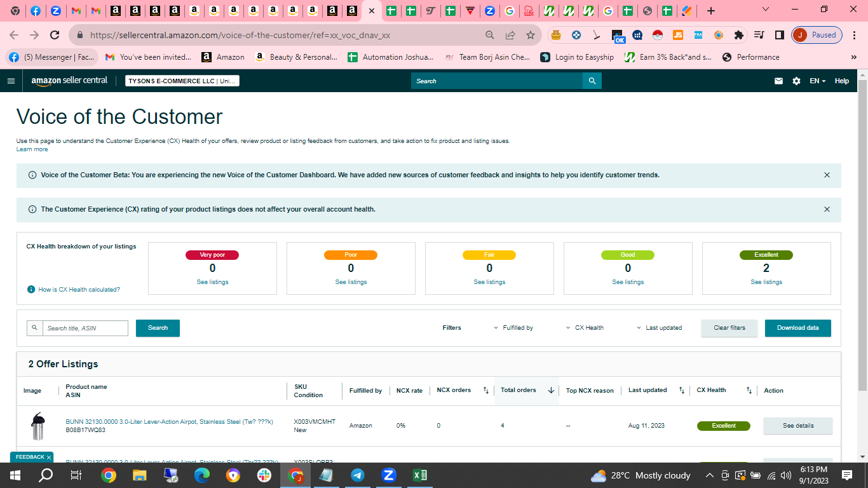Sort listings by Last updated arrows
The height and width of the screenshot is (488, 868).
(682, 390)
